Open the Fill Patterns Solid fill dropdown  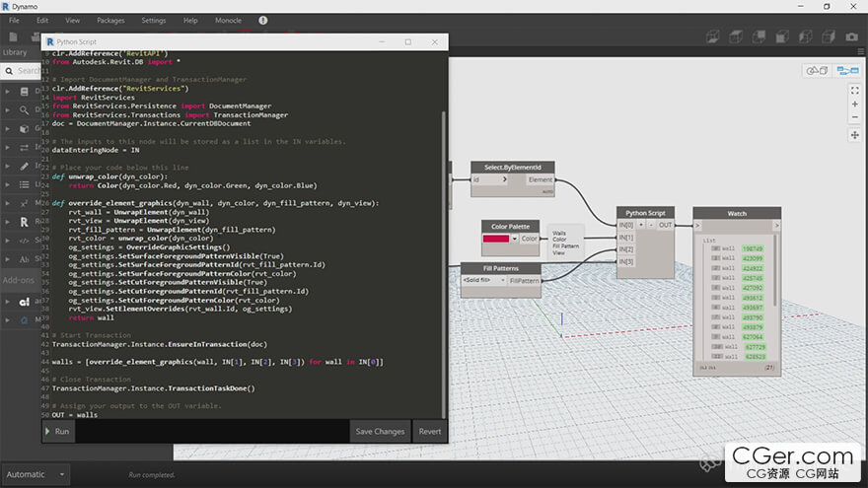[x=501, y=281]
